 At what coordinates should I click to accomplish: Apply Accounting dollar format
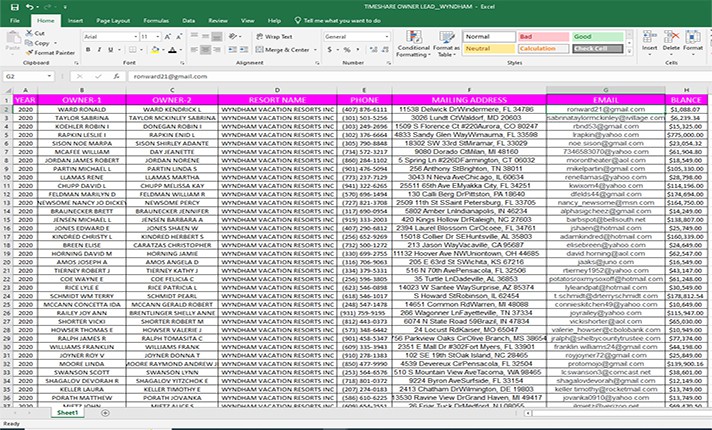point(330,49)
